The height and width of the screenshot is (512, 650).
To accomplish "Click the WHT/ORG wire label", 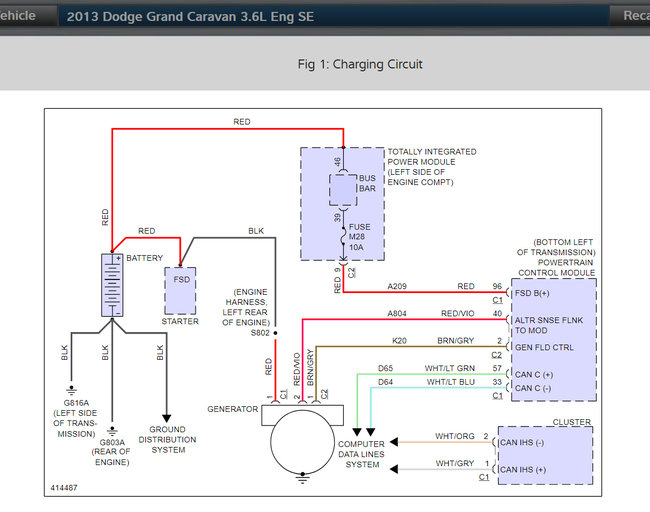I will click(455, 437).
